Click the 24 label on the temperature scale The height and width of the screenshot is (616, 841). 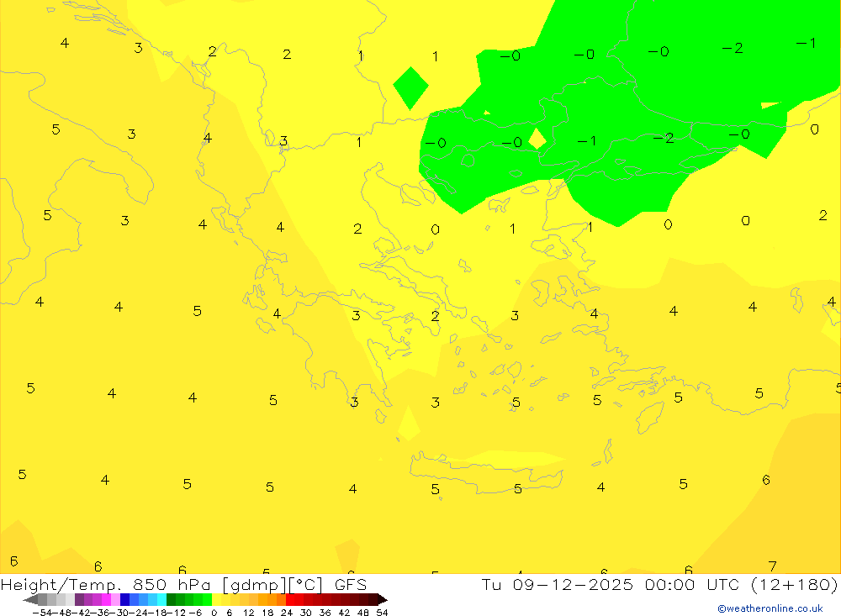[x=287, y=613]
